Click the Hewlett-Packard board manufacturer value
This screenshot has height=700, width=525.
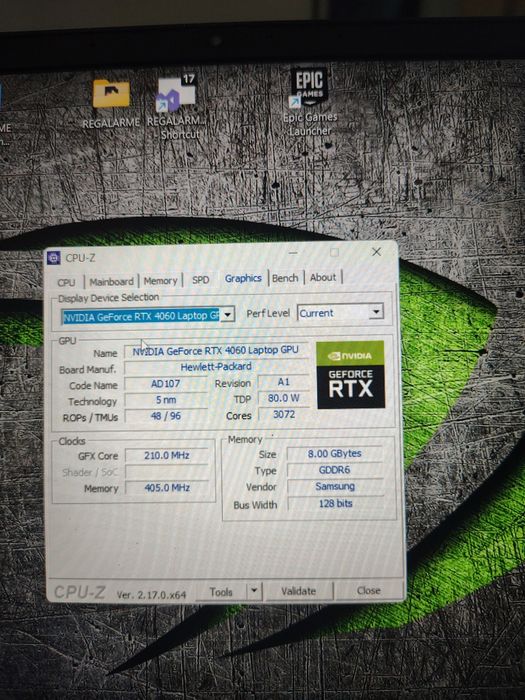coord(216,367)
